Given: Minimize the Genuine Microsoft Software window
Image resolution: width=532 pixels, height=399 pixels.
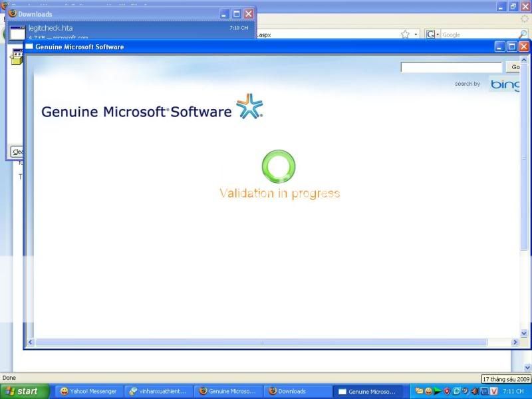Looking at the screenshot, I should click(499, 47).
